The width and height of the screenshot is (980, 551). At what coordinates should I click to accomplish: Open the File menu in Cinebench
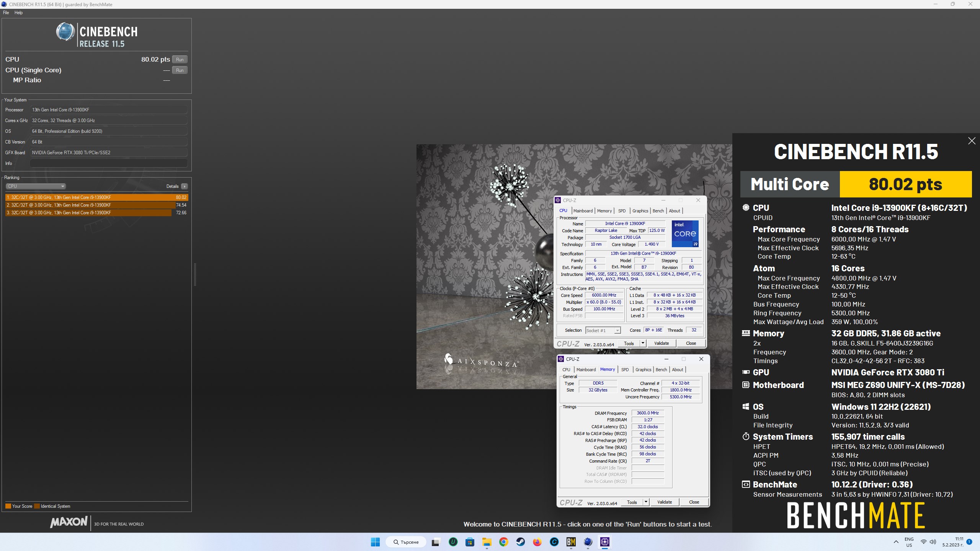tap(6, 13)
